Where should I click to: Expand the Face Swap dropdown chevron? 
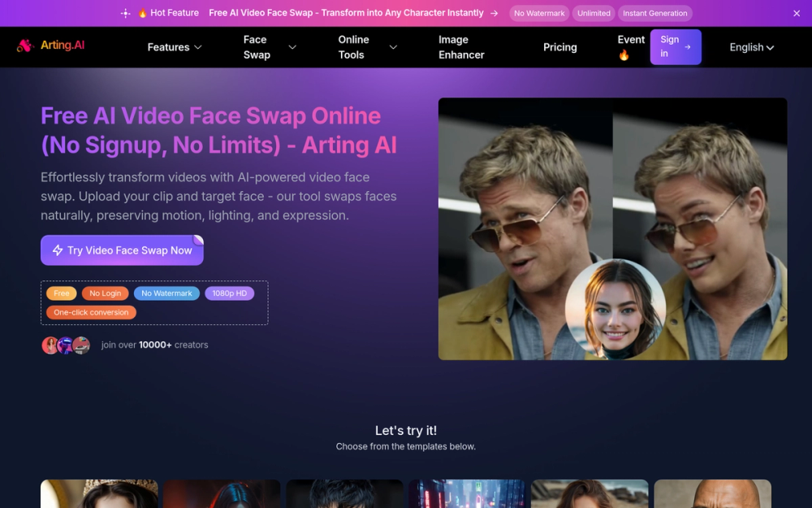tap(292, 47)
